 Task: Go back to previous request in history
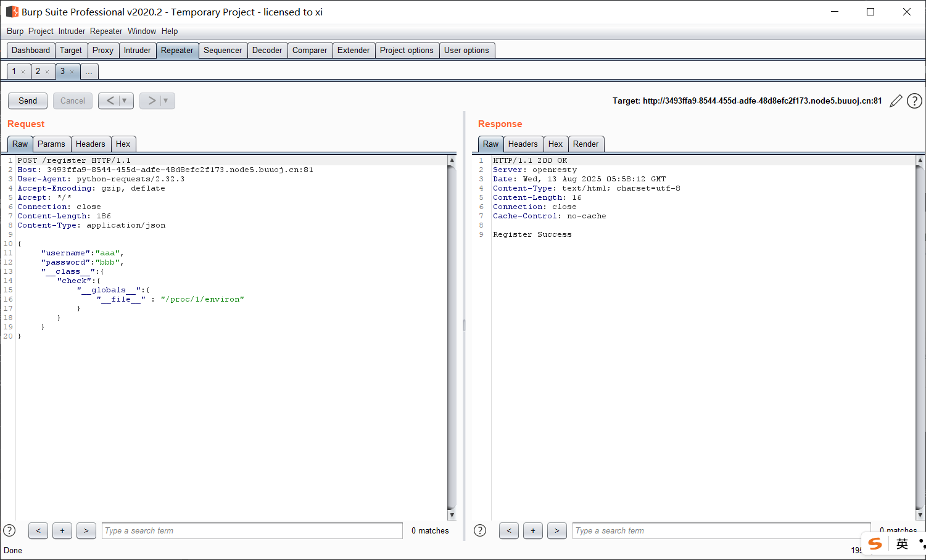pyautogui.click(x=110, y=101)
